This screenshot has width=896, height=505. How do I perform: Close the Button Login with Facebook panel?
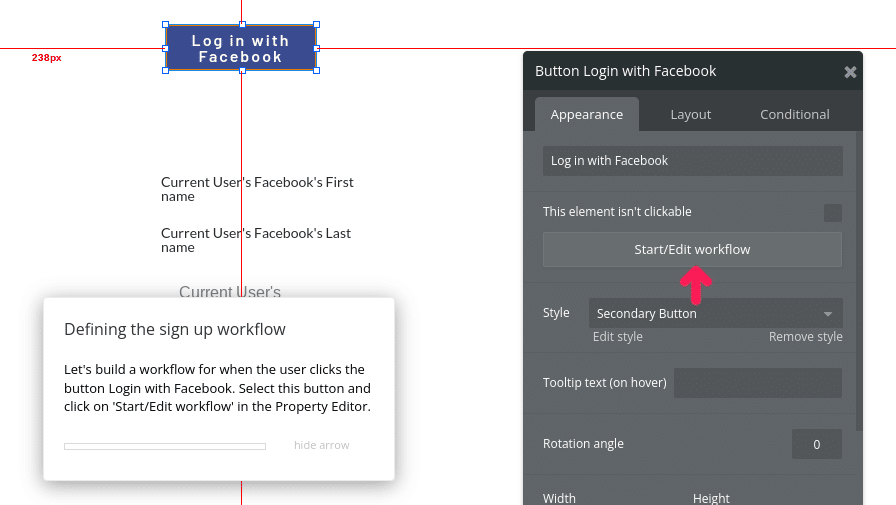point(850,72)
